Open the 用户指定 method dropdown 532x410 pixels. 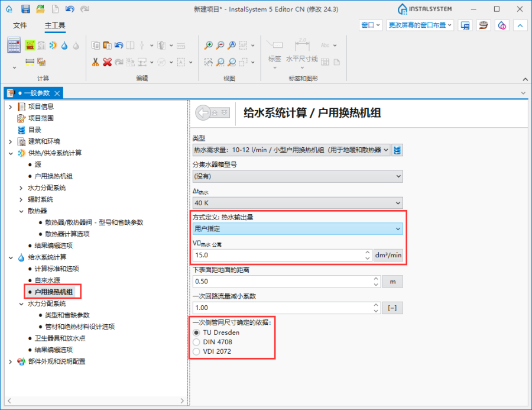coord(297,228)
